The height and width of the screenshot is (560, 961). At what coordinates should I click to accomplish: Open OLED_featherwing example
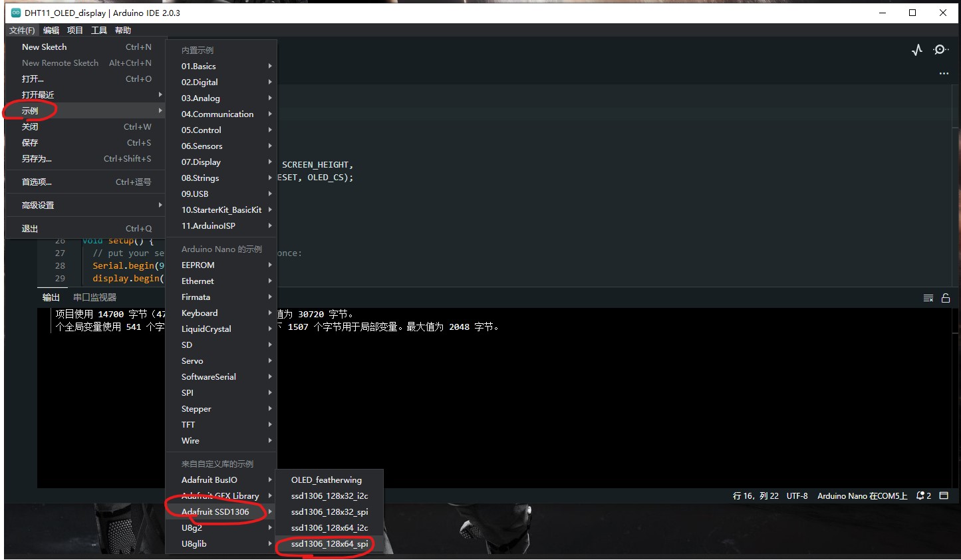coord(329,480)
